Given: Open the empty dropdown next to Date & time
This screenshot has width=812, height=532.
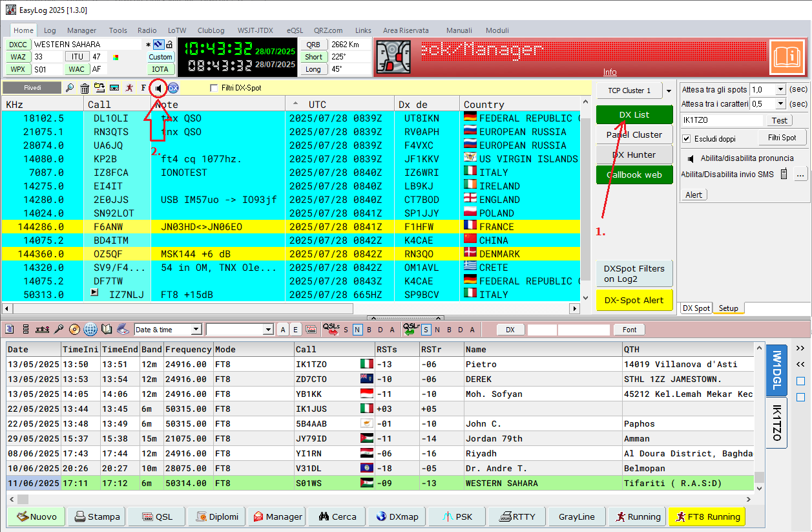Looking at the screenshot, I should pos(268,330).
